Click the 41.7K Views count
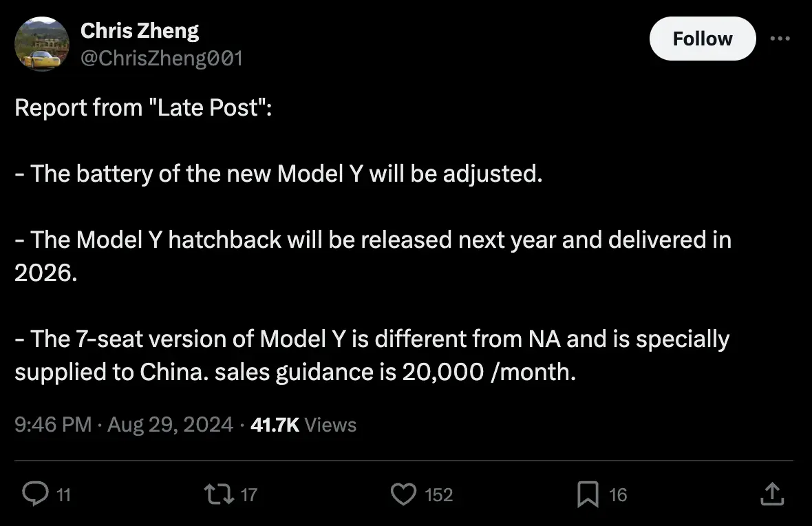The image size is (812, 526). [303, 425]
